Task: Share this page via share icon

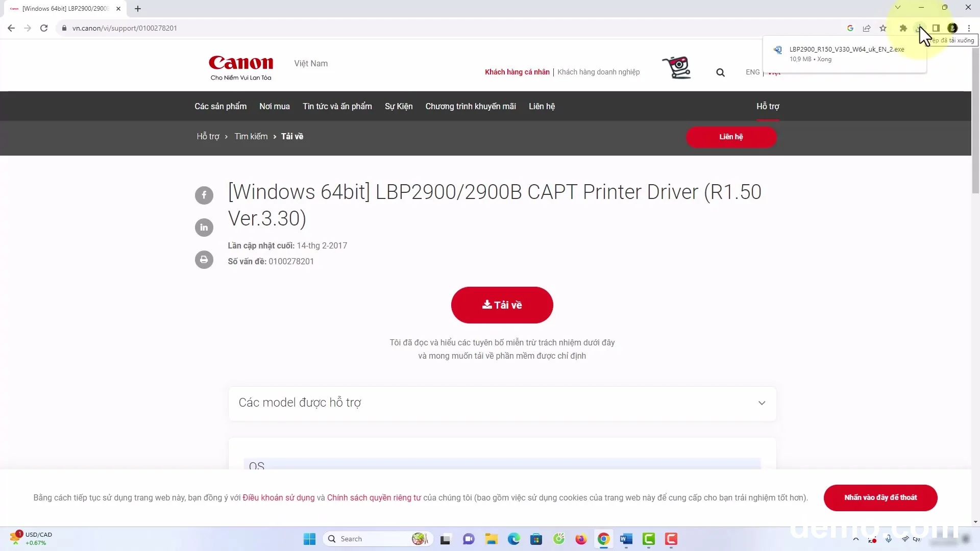Action: [x=867, y=28]
